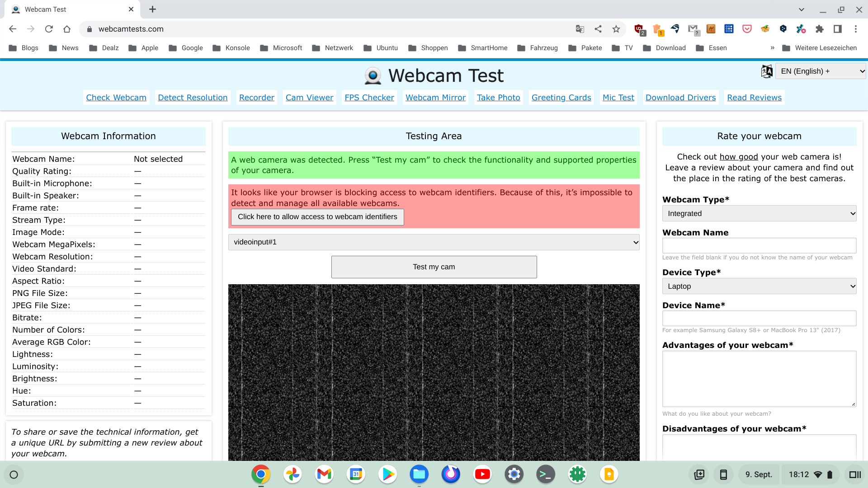
Task: Click the Webcam Name input field
Action: click(759, 245)
